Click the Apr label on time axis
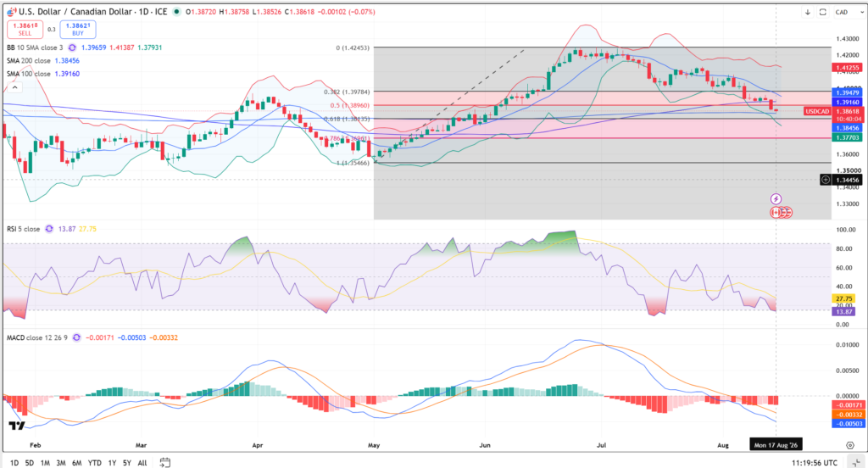The width and height of the screenshot is (868, 468). click(257, 445)
